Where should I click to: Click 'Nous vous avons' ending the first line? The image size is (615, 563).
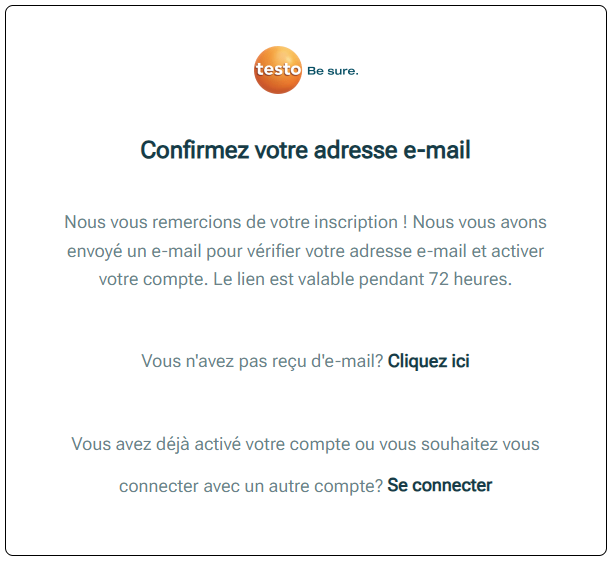point(480,222)
